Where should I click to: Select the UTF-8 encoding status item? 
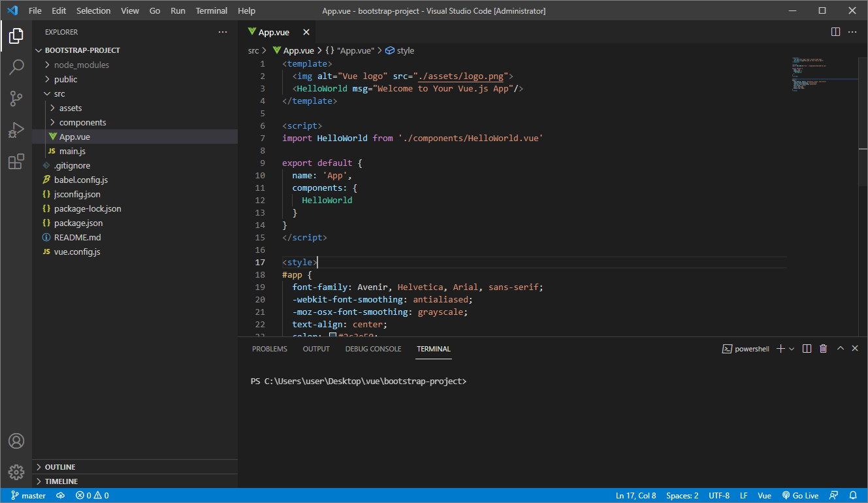[719, 496]
